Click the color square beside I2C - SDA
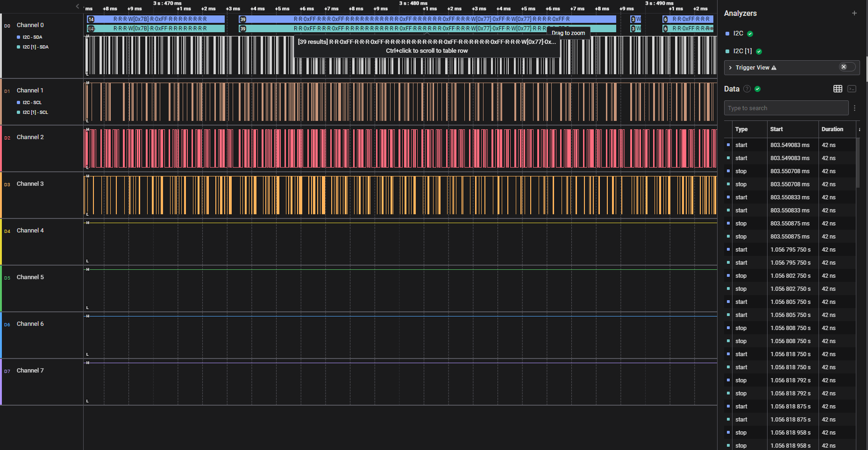 click(19, 37)
